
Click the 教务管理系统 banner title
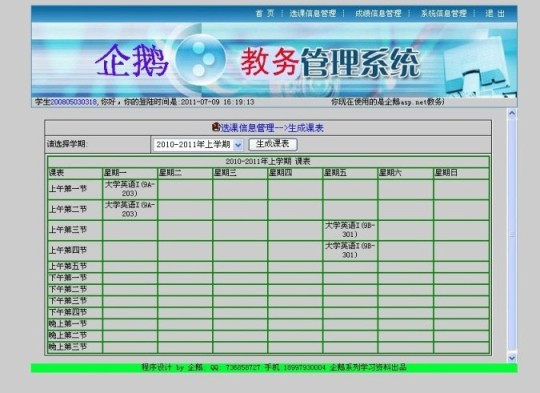[x=330, y=62]
